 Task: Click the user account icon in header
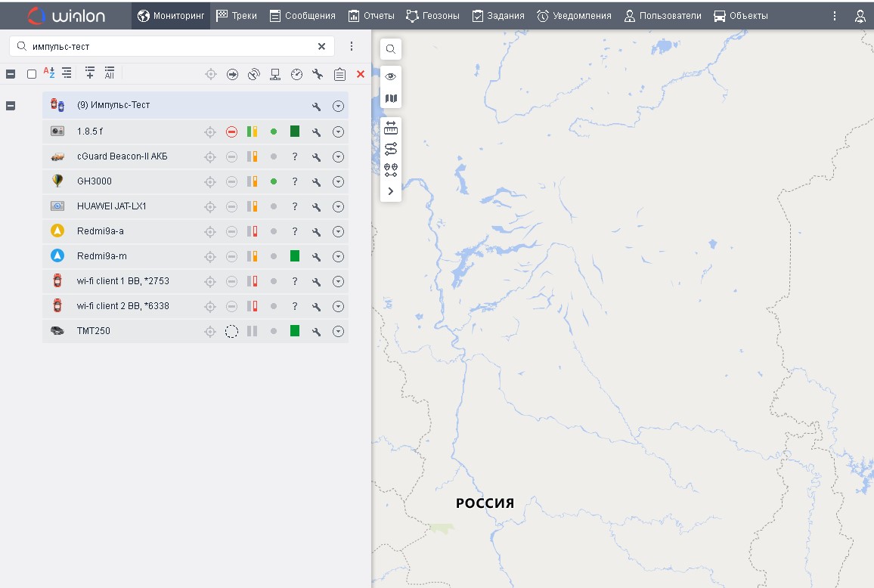pos(860,16)
